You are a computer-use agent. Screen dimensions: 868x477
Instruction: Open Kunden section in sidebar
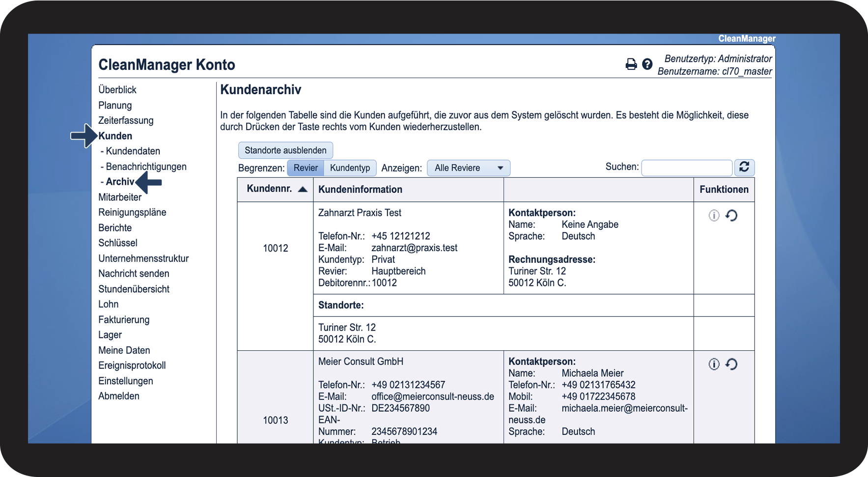115,136
